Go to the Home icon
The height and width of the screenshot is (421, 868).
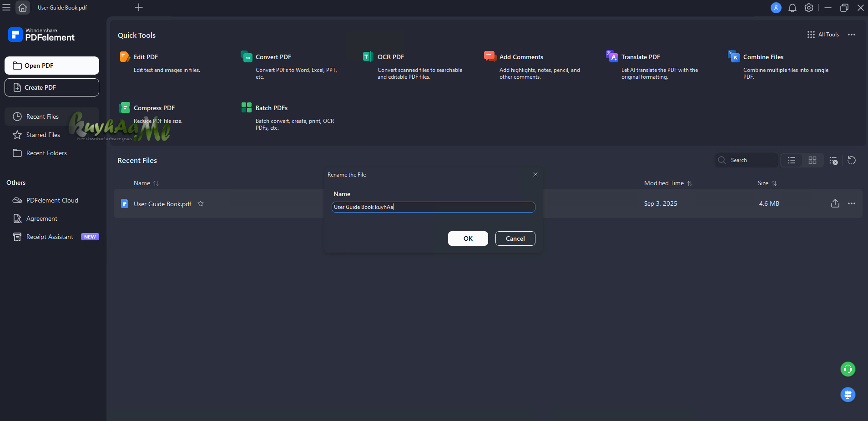pos(23,7)
